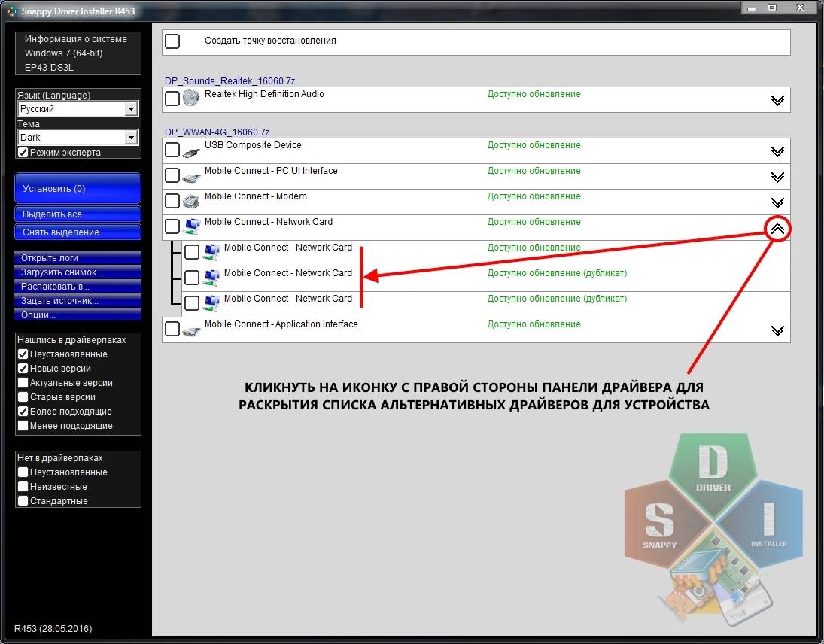This screenshot has width=824, height=644.
Task: Click the parent Mobile Connect - Network Card icon
Action: coord(193,226)
